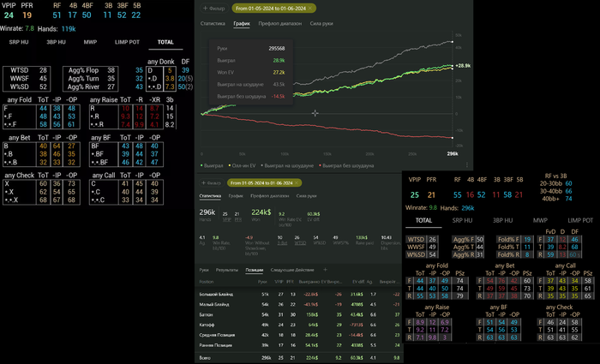Remove the date filter chip in Статистика panel
Viewport: 600px width, 364px height.
pyautogui.click(x=297, y=182)
